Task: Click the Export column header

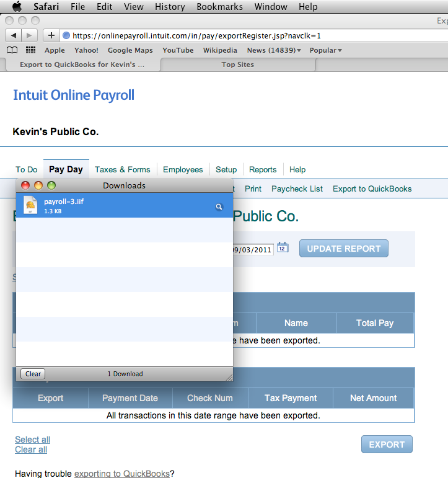Action: coord(51,398)
